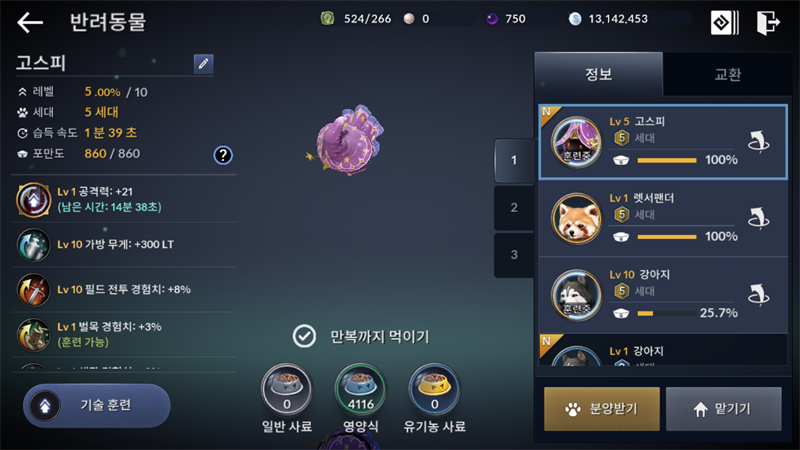Edit pet name with pencil icon
This screenshot has height=450, width=800.
pyautogui.click(x=204, y=64)
